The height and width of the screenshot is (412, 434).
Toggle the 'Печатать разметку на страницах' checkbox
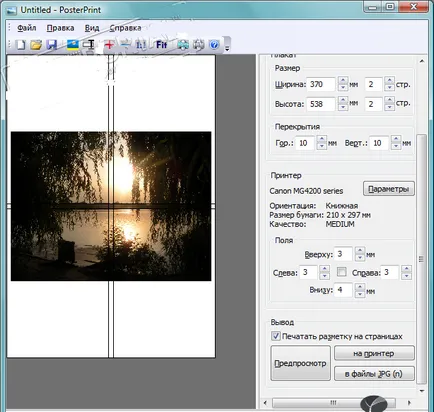coord(276,336)
